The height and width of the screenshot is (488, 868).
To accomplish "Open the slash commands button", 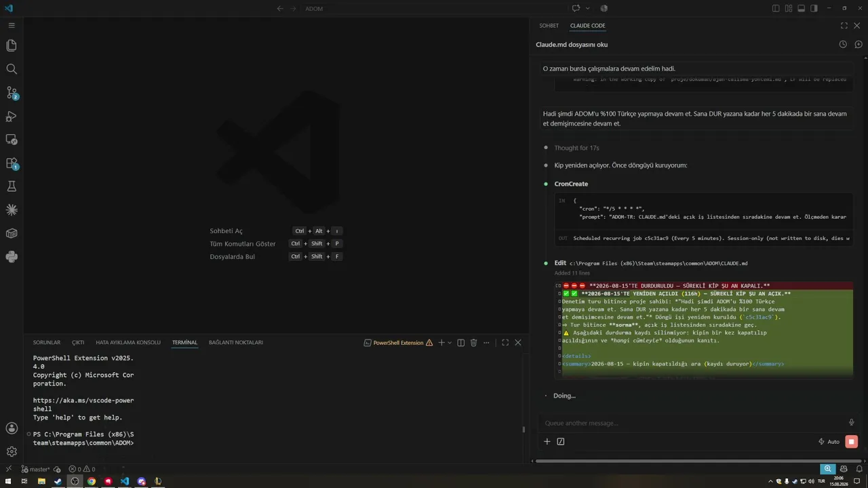I will pyautogui.click(x=561, y=441).
